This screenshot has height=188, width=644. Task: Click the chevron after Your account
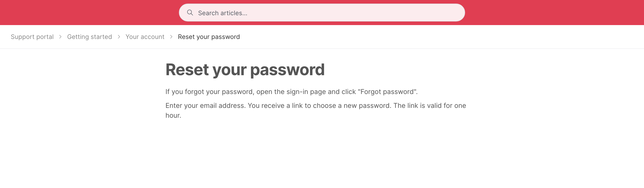(x=171, y=37)
